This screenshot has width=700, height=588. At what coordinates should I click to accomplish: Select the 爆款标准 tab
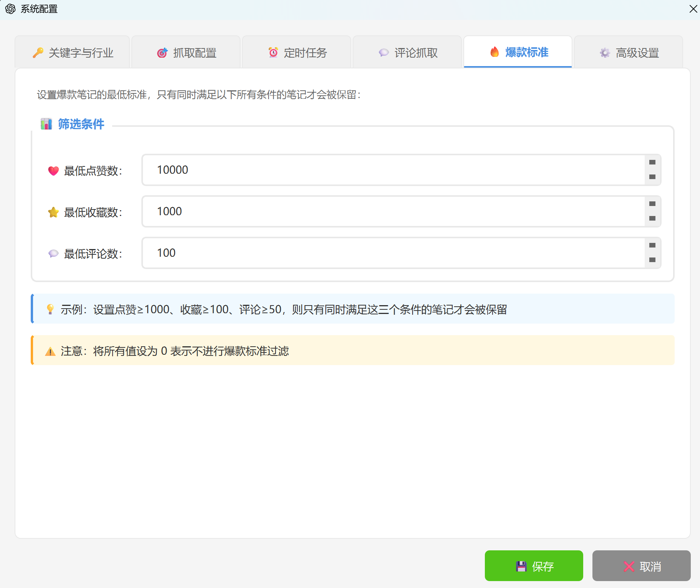[x=518, y=52]
